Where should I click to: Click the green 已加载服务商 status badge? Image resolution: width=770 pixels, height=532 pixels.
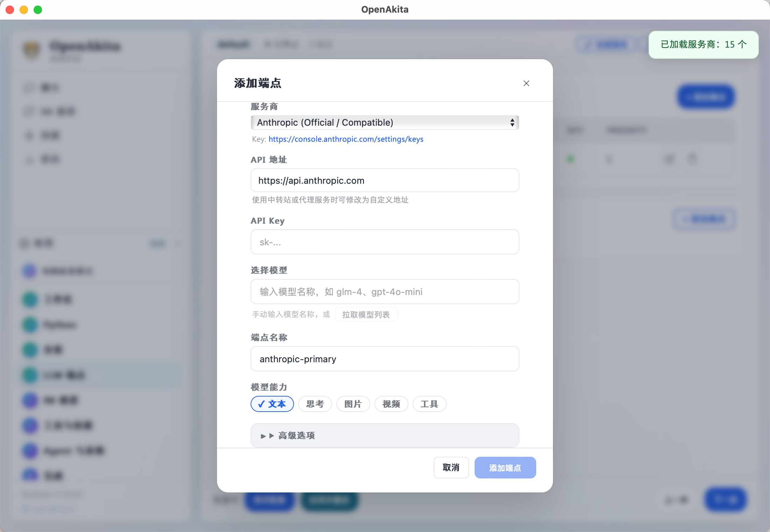click(703, 44)
